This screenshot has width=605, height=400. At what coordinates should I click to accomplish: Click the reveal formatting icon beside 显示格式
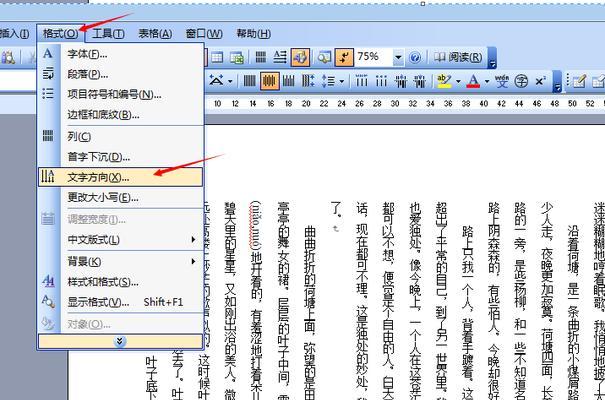pos(48,301)
